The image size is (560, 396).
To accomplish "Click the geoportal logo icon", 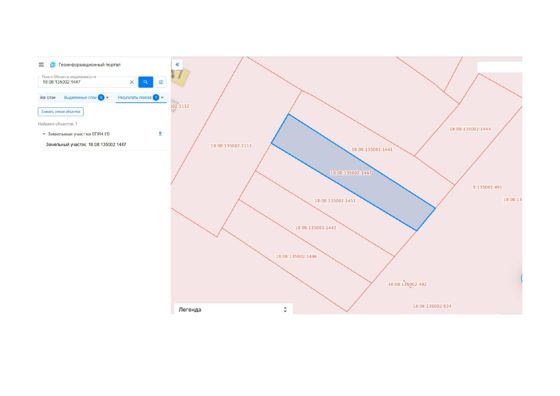I will click(53, 65).
